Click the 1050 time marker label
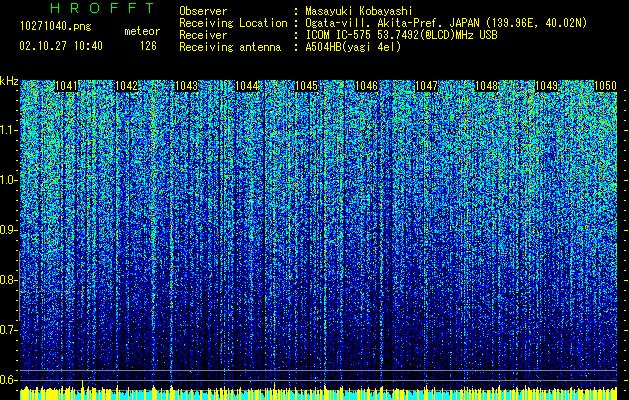This screenshot has width=629, height=400. click(x=605, y=86)
